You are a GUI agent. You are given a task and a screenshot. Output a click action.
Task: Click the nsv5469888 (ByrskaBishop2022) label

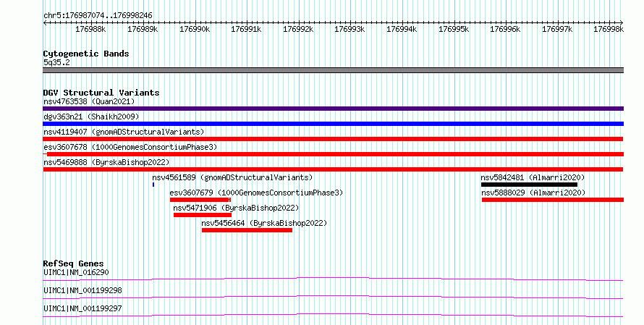click(106, 162)
